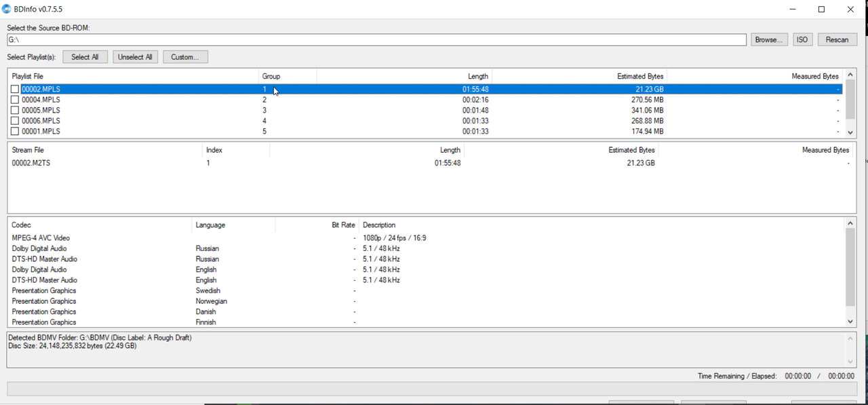Select the English DTS-HD Master Audio row
Viewport: 868px width, 405px height.
(x=427, y=280)
